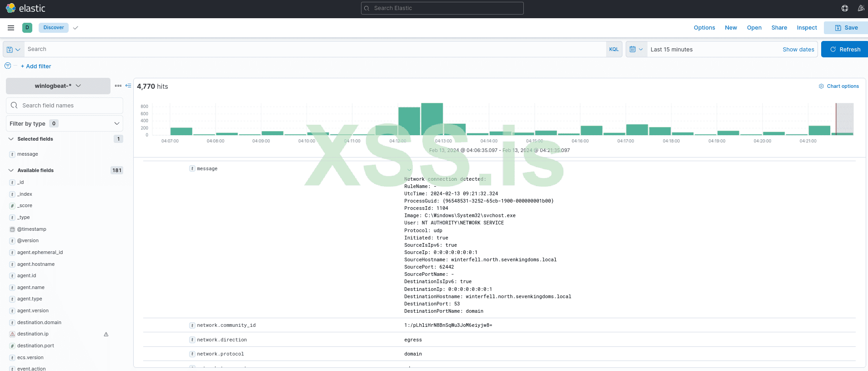The image size is (868, 371).
Task: Click the type icon beside @version
Action: click(12, 241)
